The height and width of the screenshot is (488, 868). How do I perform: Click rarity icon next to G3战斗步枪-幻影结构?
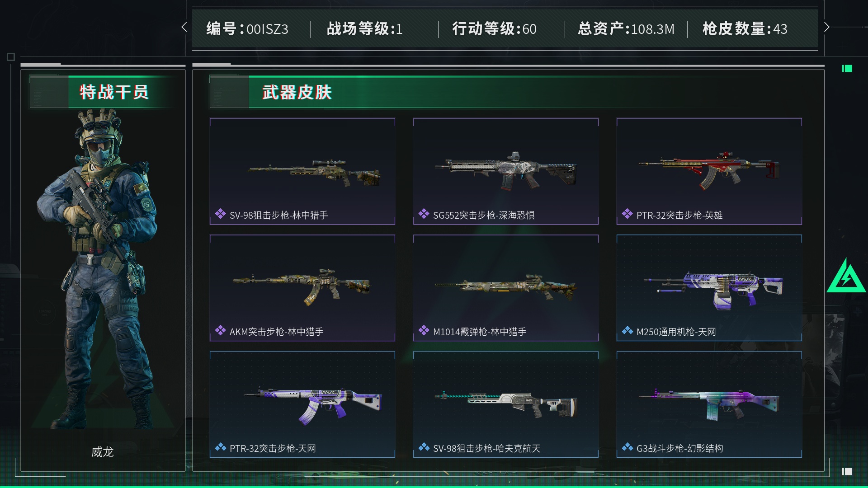click(627, 447)
